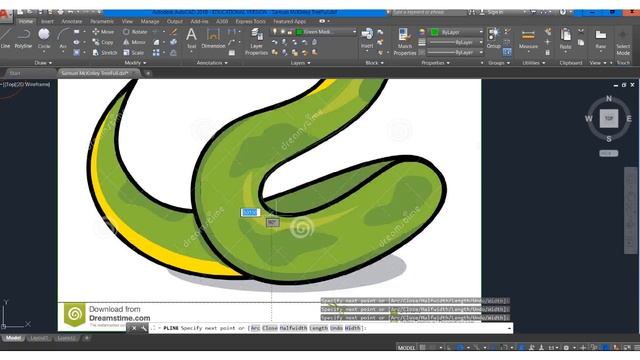Expand the Properties panel
The height and width of the screenshot is (360, 640).
436,63
